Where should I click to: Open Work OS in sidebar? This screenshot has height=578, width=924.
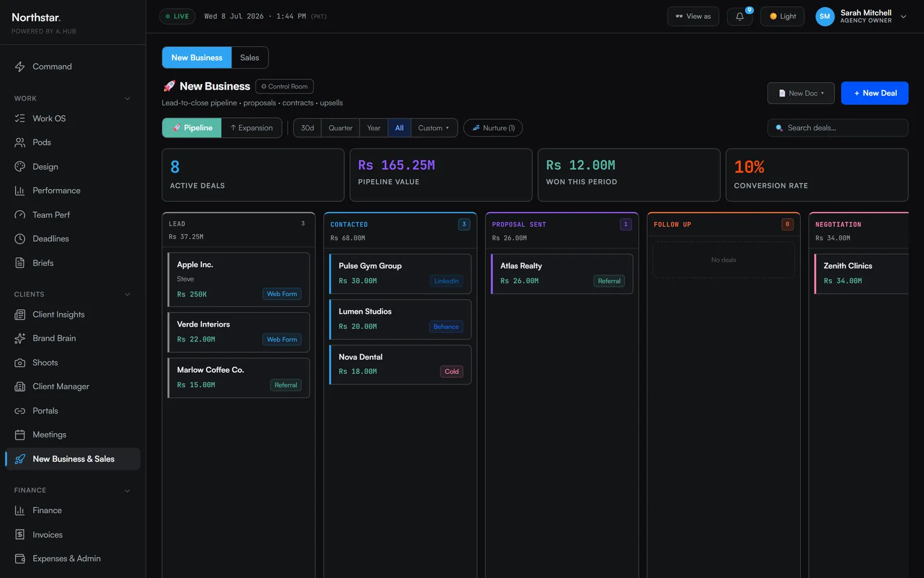pos(73,118)
